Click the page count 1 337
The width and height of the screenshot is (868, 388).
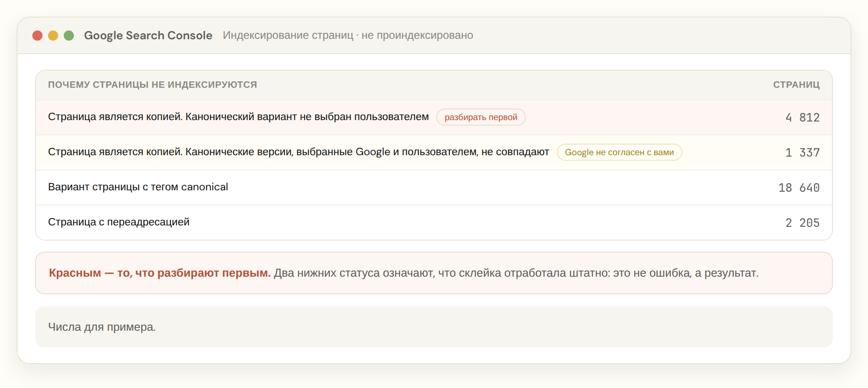(802, 152)
